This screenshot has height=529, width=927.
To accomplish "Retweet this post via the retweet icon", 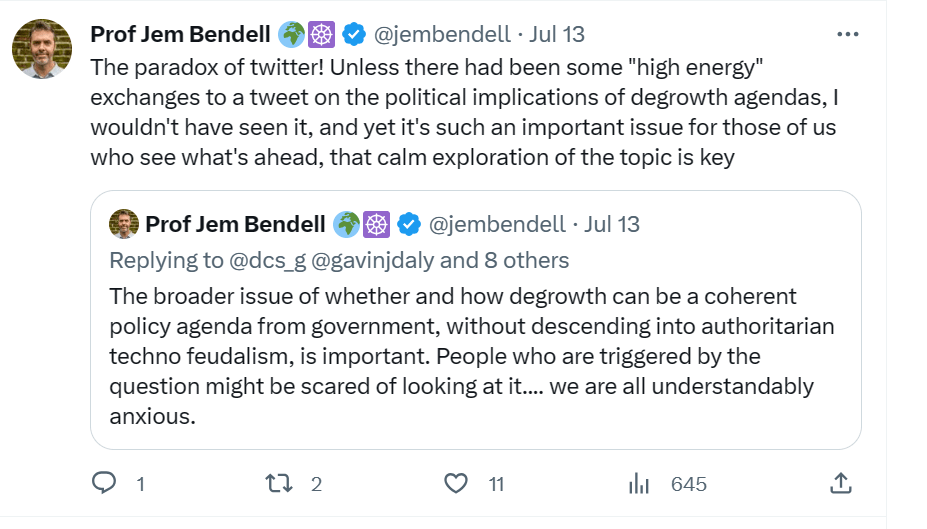I will point(279,484).
